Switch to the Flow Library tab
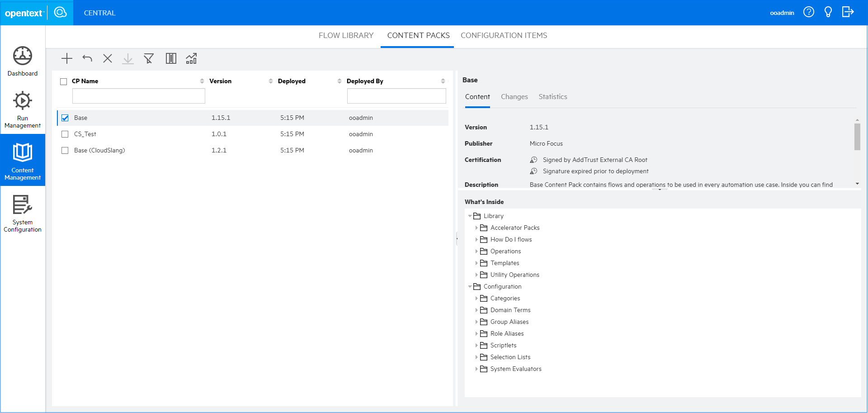868x413 pixels. click(346, 35)
